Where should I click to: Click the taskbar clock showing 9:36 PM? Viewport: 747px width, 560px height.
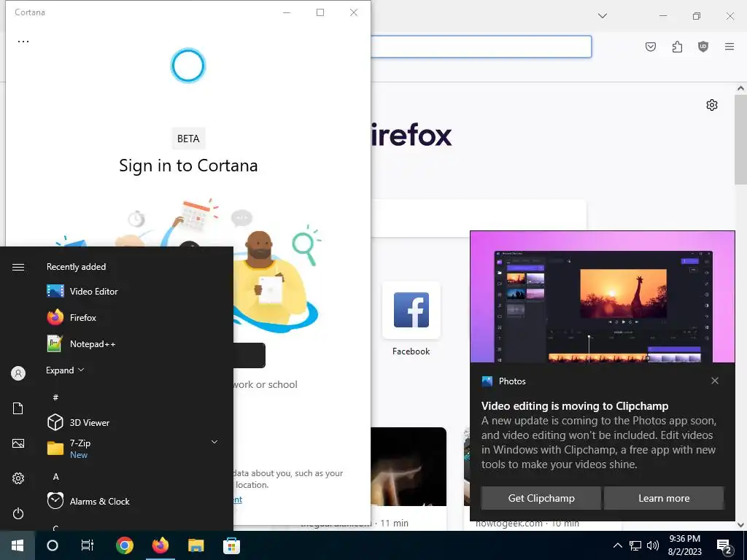[684, 545]
